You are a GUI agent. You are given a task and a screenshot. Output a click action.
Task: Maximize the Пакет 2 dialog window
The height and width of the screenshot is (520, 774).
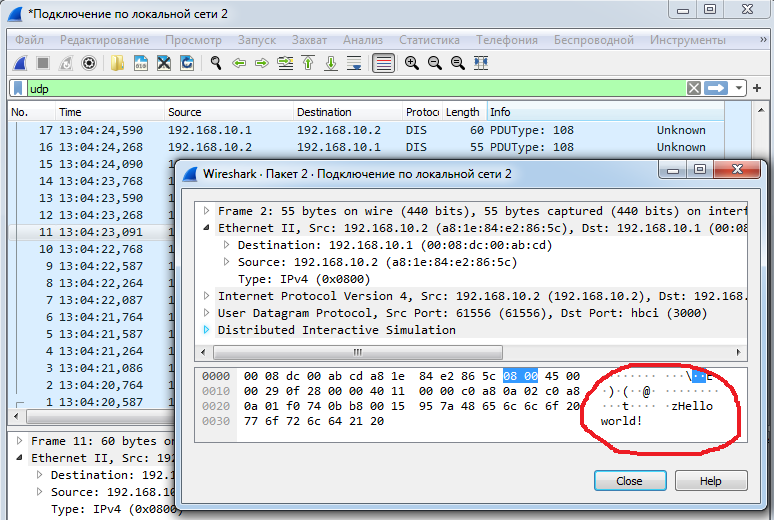699,169
